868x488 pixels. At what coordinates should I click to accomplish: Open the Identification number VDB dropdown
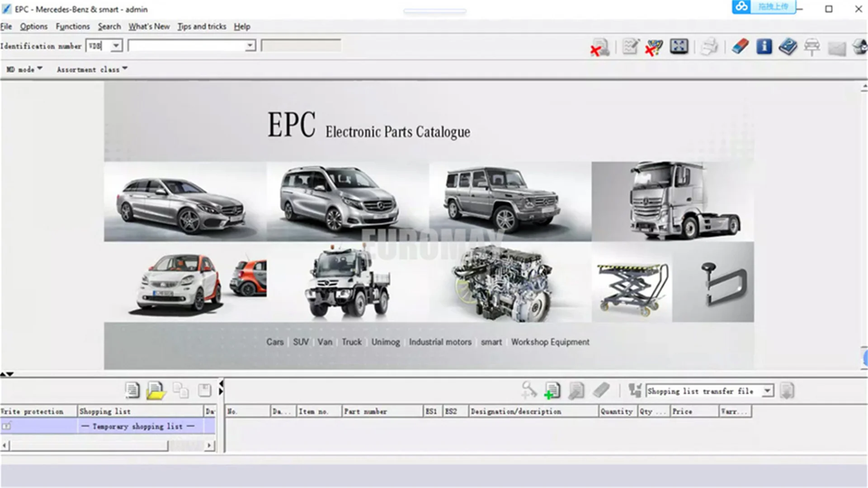click(x=116, y=46)
